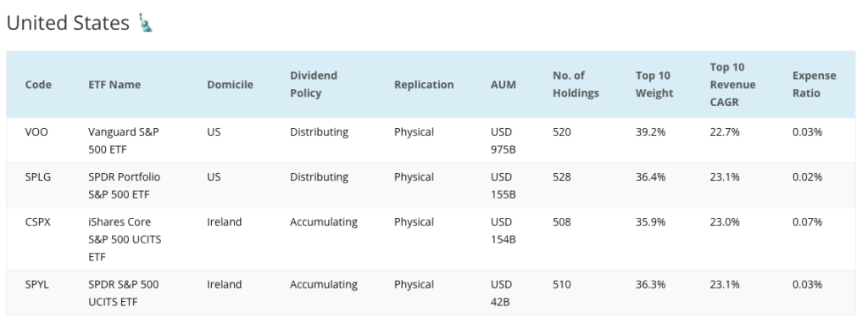Select the No. of Holdings header
This screenshot has height=324, width=868.
pyautogui.click(x=576, y=84)
